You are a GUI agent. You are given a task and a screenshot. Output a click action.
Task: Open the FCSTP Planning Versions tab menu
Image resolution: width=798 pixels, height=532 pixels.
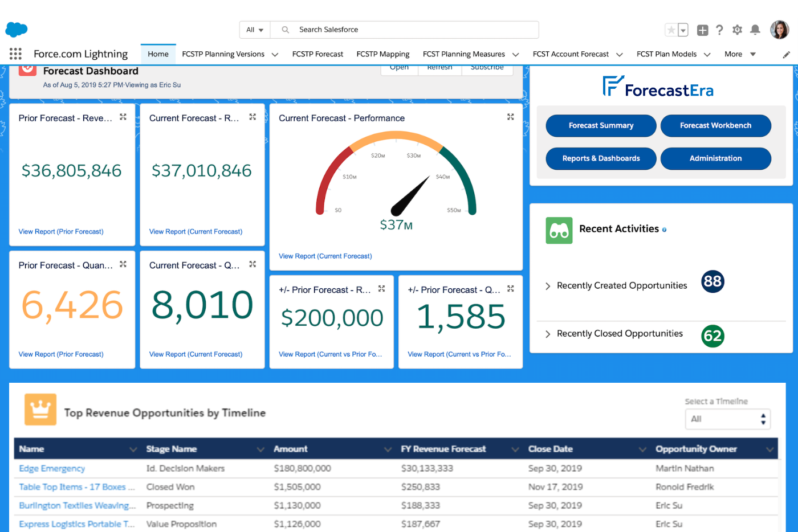[x=275, y=55]
